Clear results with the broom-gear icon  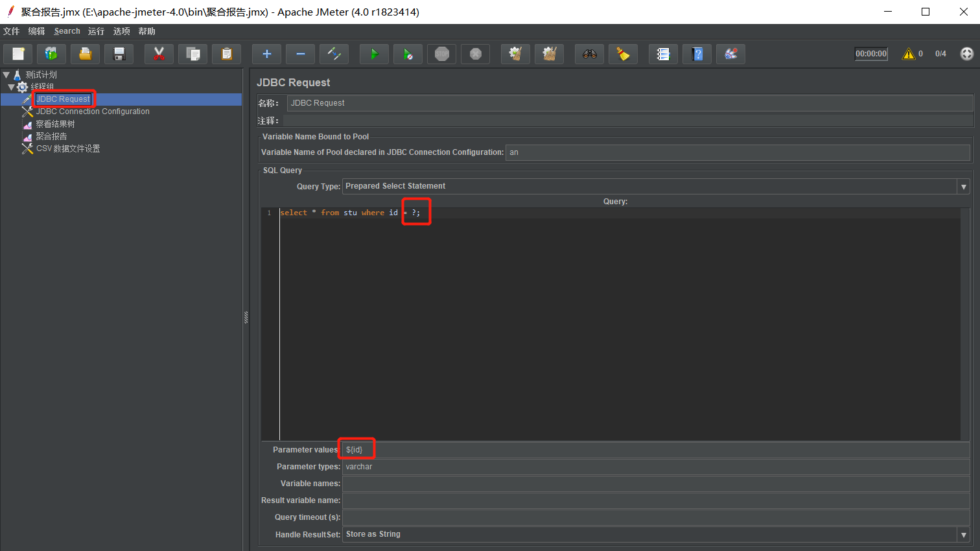tap(515, 54)
